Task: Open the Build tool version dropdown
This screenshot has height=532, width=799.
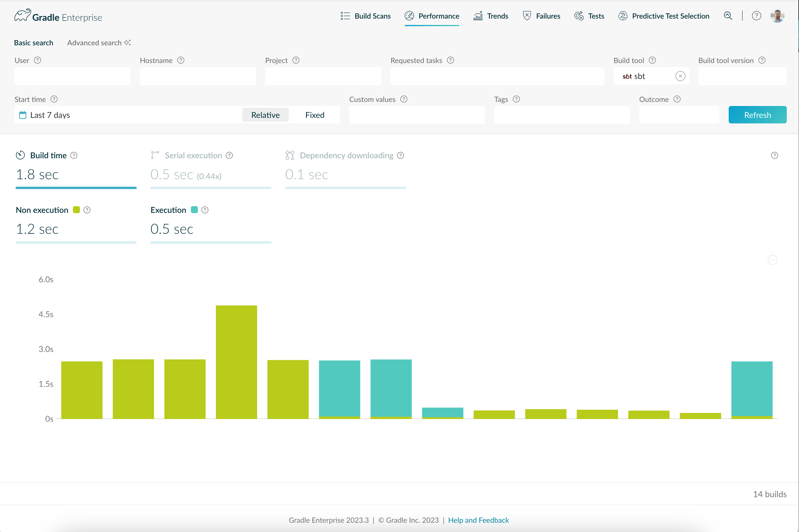Action: 742,76
